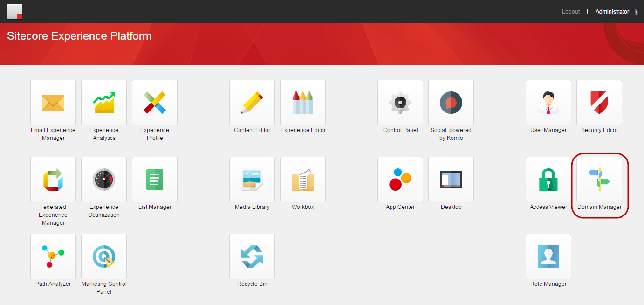Viewport: 644px width, 305px height.
Task: Launch the Experience Editor
Action: pyautogui.click(x=302, y=102)
